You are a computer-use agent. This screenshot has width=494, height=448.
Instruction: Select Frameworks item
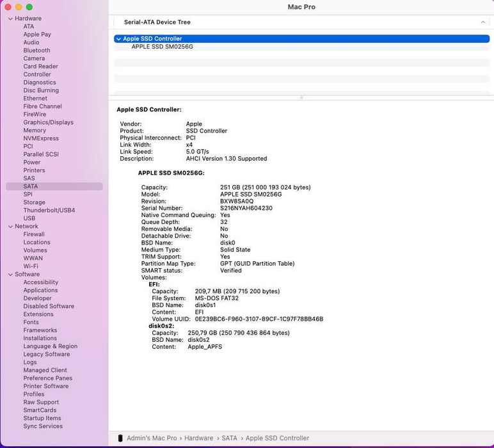click(x=40, y=330)
